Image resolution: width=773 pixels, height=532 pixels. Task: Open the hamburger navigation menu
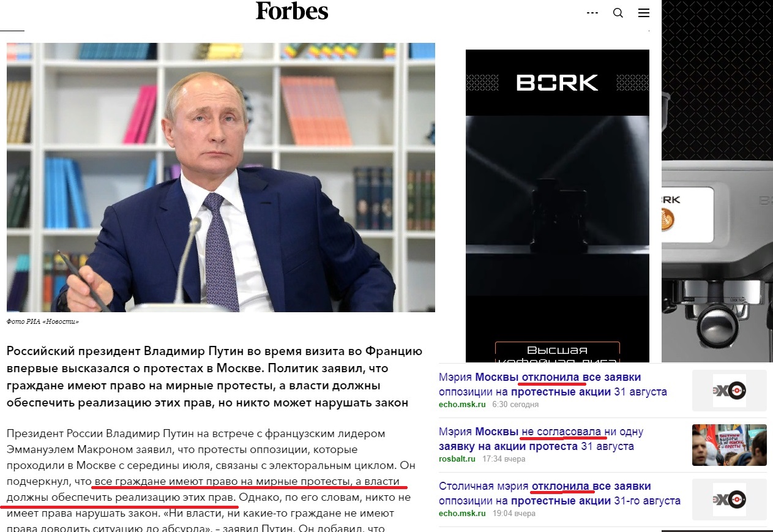[x=643, y=13]
